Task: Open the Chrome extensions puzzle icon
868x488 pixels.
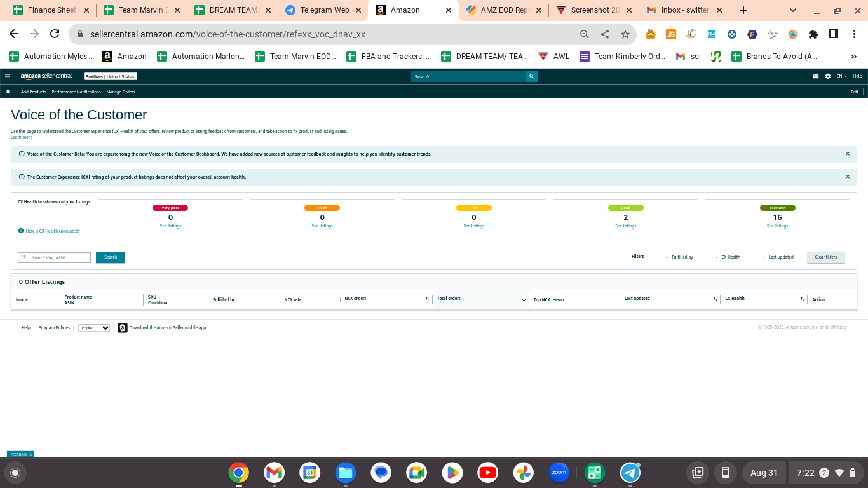Action: [x=813, y=34]
